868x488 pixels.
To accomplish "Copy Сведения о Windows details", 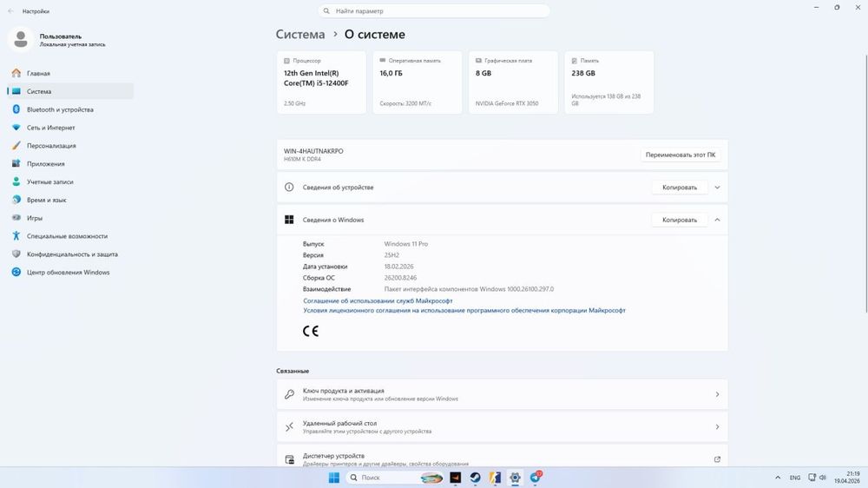I will pyautogui.click(x=680, y=220).
